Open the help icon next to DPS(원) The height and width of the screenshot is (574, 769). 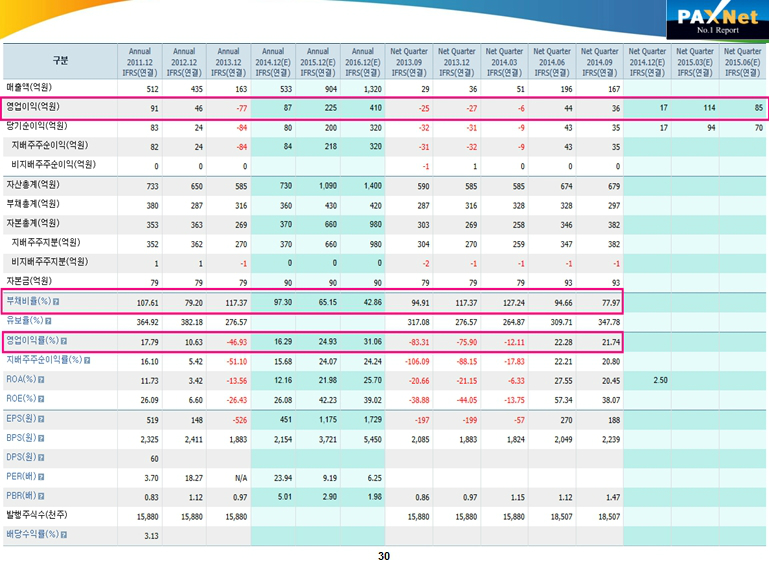[41, 457]
